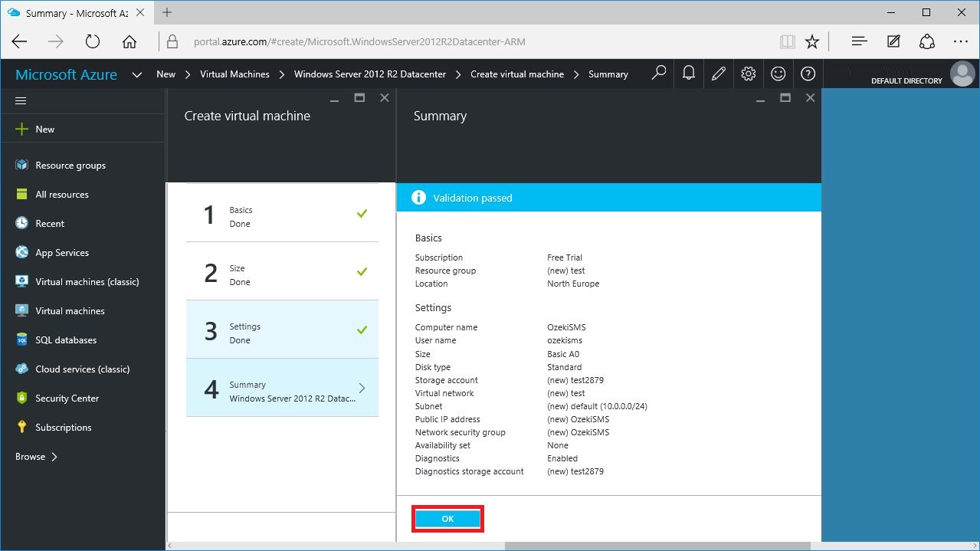Expand the Browse menu chevron
Screen dimensions: 980x551
coord(54,457)
